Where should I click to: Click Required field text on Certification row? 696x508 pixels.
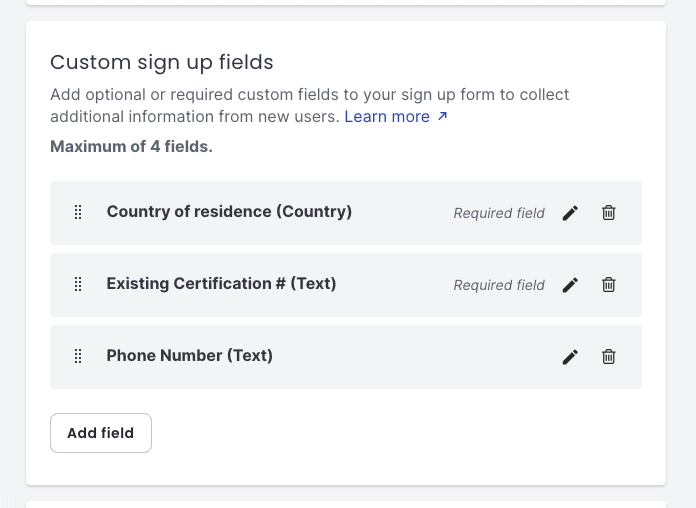[499, 285]
